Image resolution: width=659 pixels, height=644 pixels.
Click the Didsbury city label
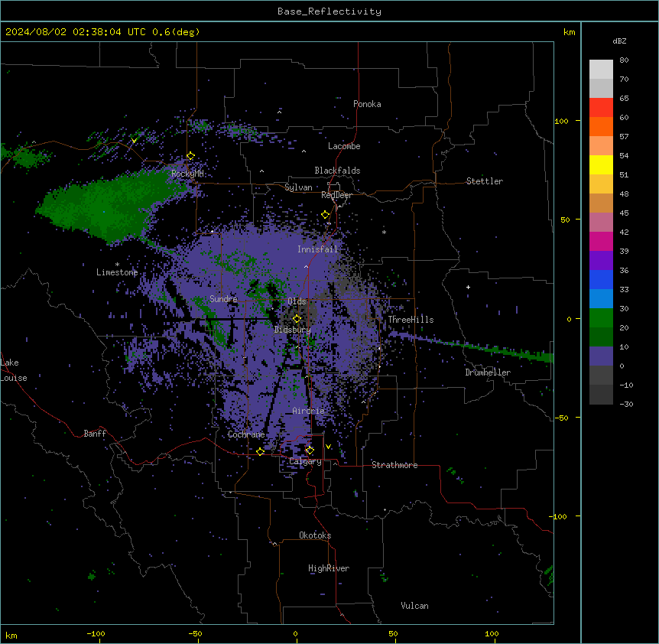coord(293,330)
